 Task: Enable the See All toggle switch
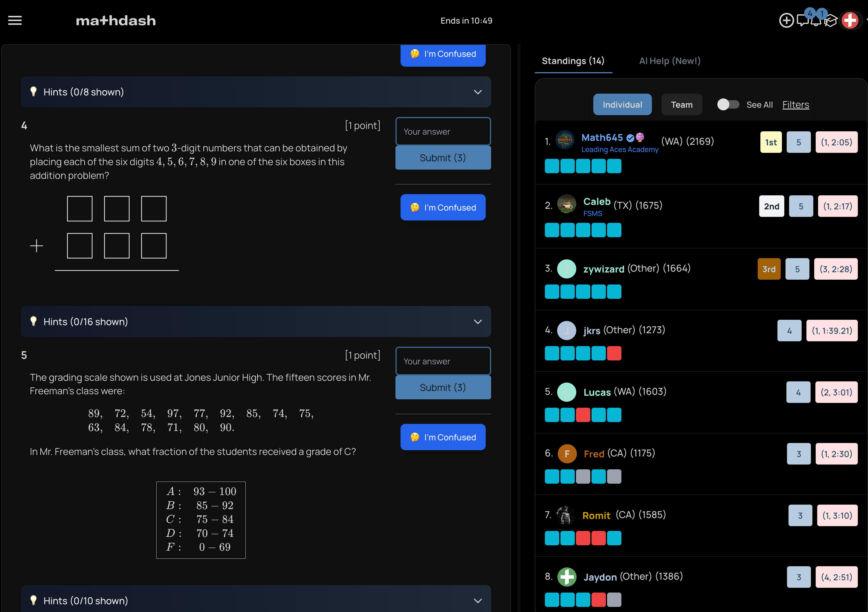728,104
